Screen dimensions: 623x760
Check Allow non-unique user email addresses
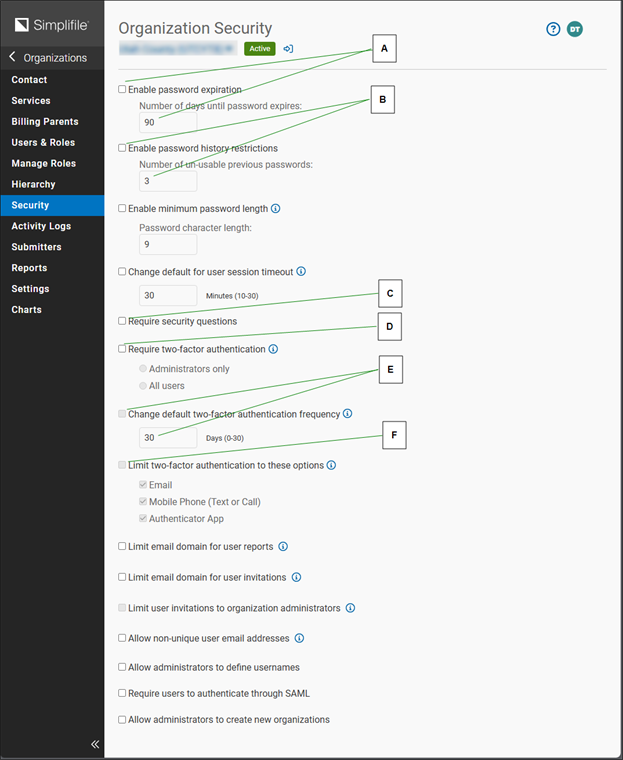tap(122, 638)
